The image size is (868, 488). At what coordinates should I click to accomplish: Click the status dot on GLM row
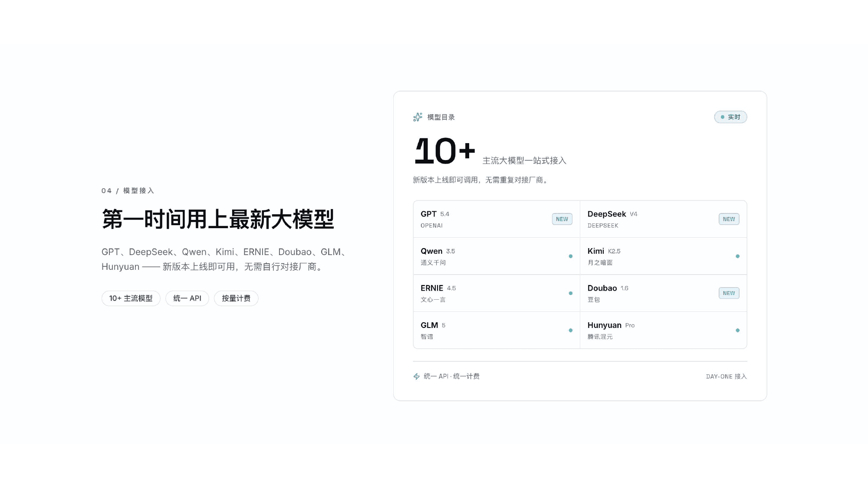pos(571,331)
